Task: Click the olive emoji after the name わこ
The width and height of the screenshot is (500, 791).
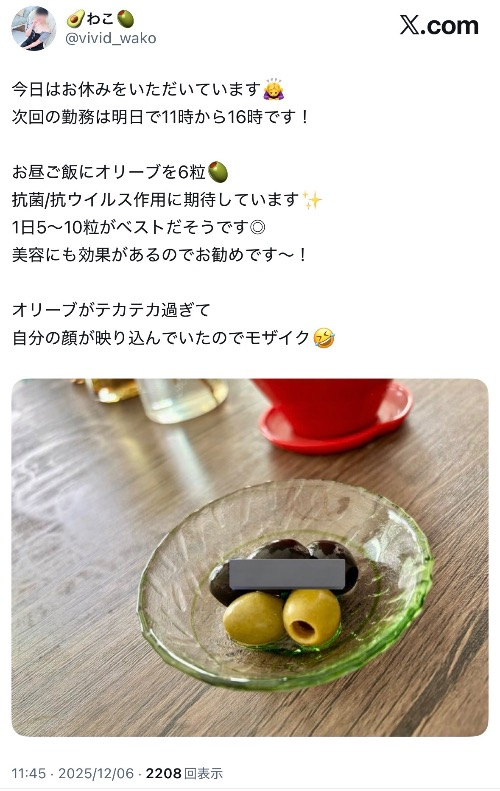Action: point(125,19)
